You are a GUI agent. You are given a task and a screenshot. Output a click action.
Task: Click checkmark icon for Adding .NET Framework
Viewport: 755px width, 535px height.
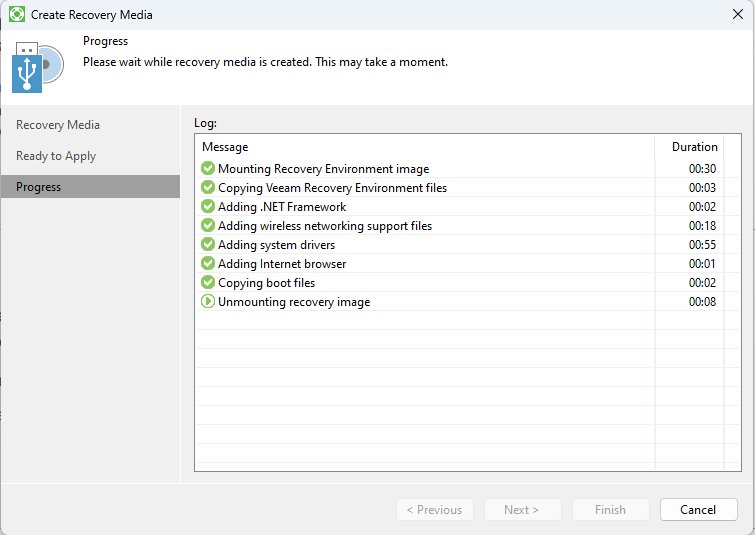208,207
